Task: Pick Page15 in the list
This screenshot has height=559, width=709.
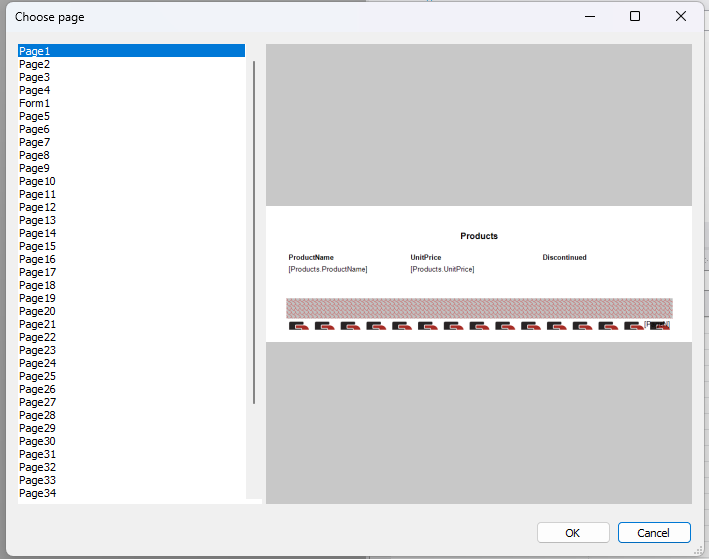Action: pos(38,246)
